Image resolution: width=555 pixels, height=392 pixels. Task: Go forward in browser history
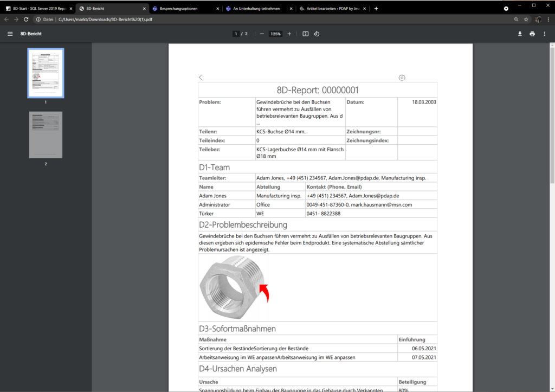click(x=16, y=20)
